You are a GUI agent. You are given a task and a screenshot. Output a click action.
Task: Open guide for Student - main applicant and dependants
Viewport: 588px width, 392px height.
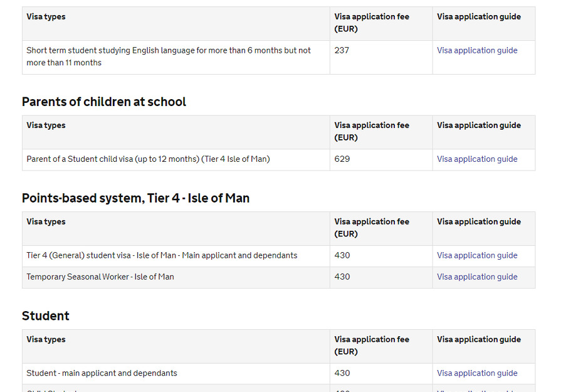[x=477, y=373]
